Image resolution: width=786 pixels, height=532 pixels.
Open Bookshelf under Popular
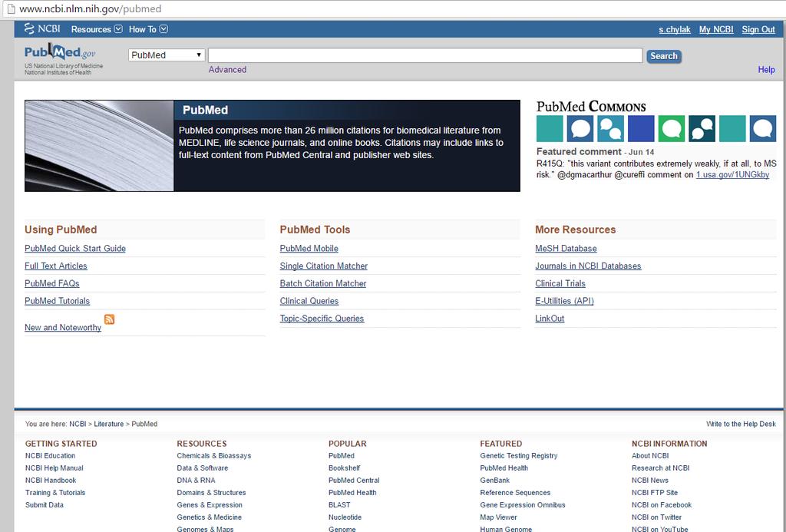tap(345, 468)
